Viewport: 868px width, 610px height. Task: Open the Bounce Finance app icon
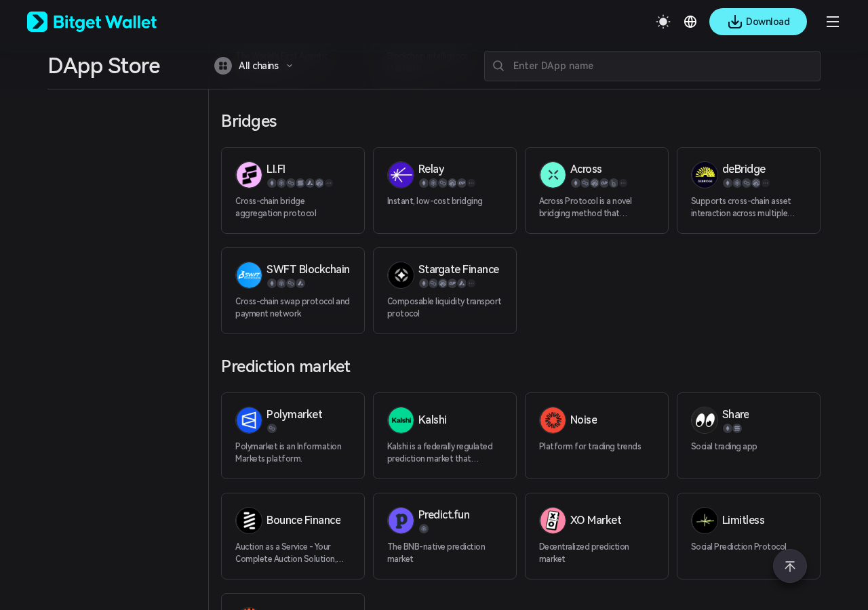coord(249,521)
